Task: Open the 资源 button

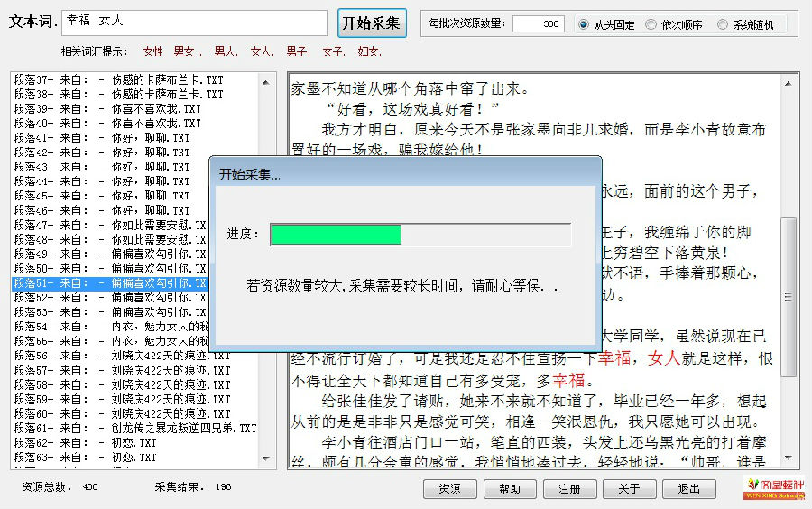Action: coord(450,489)
